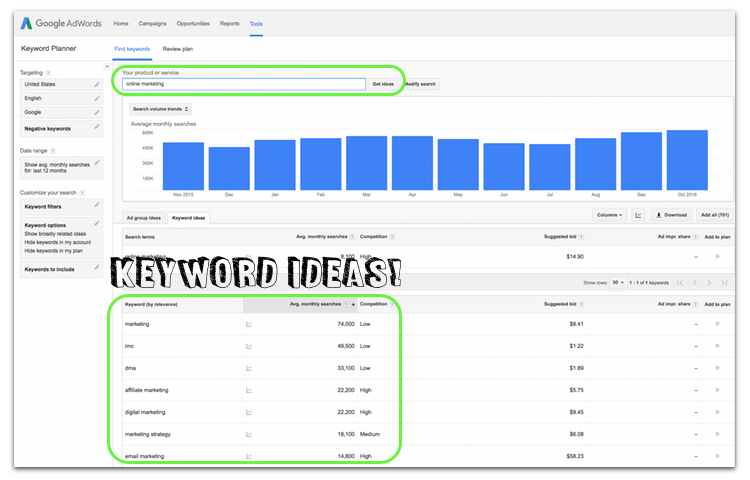
Task: Add affiliate marketing to plan arrow
Action: pos(717,390)
